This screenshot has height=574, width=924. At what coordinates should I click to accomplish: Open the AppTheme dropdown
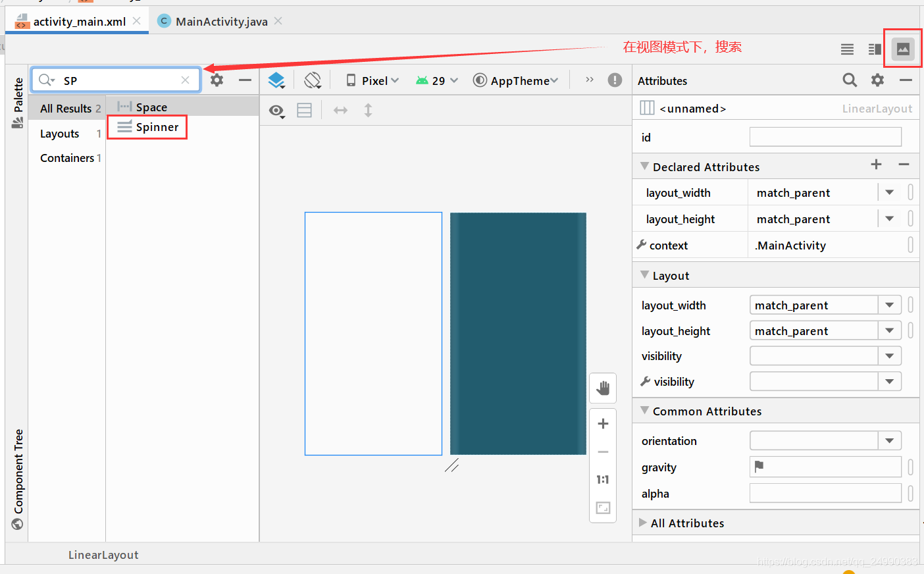click(515, 80)
